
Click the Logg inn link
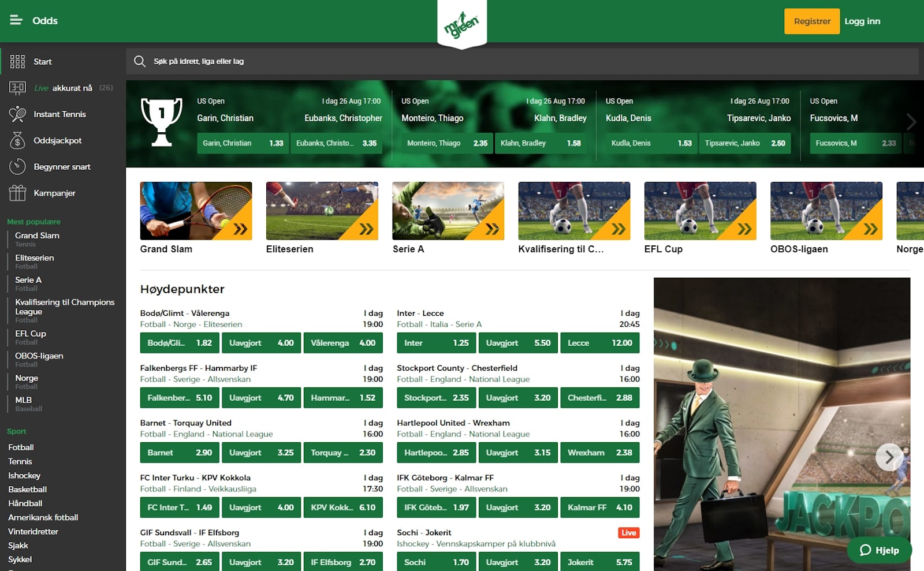pos(863,21)
